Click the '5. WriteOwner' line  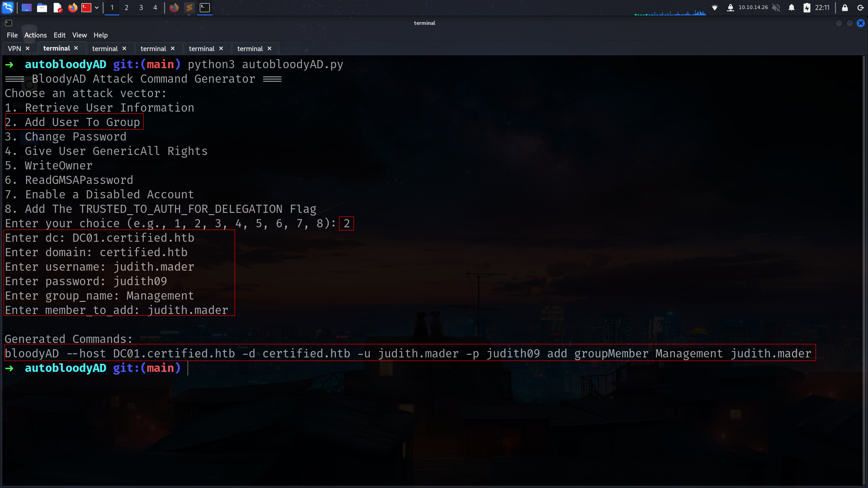(49, 166)
